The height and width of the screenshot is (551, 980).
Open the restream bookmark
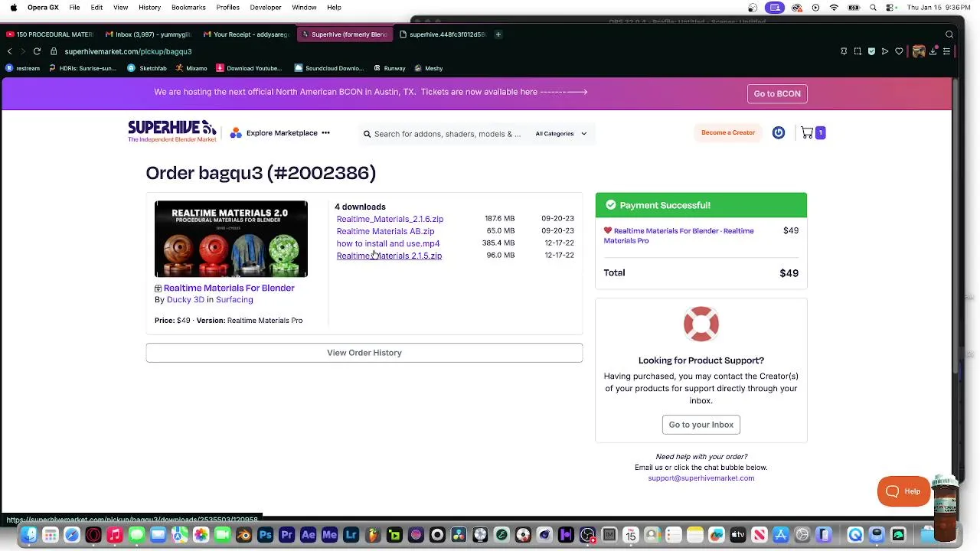(x=23, y=68)
